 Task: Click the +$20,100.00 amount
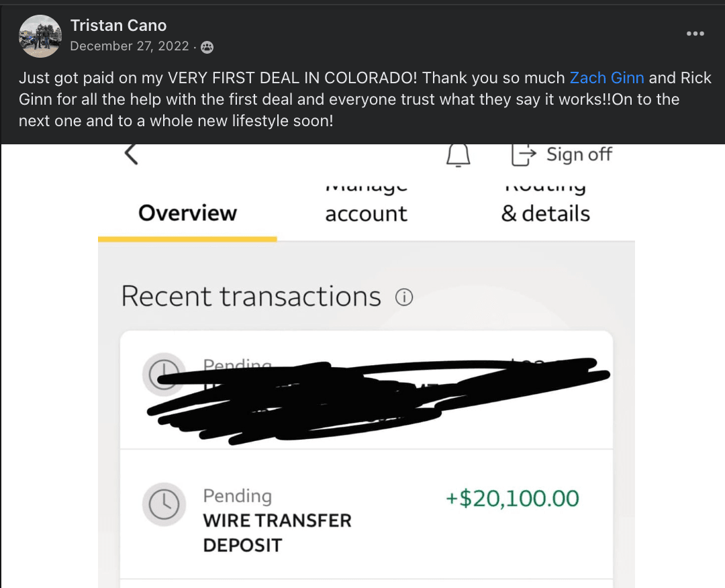pyautogui.click(x=512, y=498)
